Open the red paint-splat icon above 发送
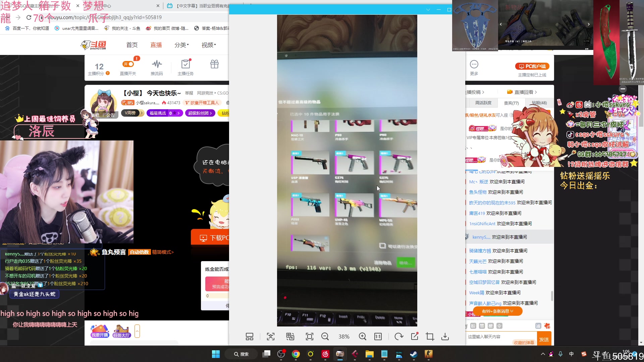 [x=547, y=326]
